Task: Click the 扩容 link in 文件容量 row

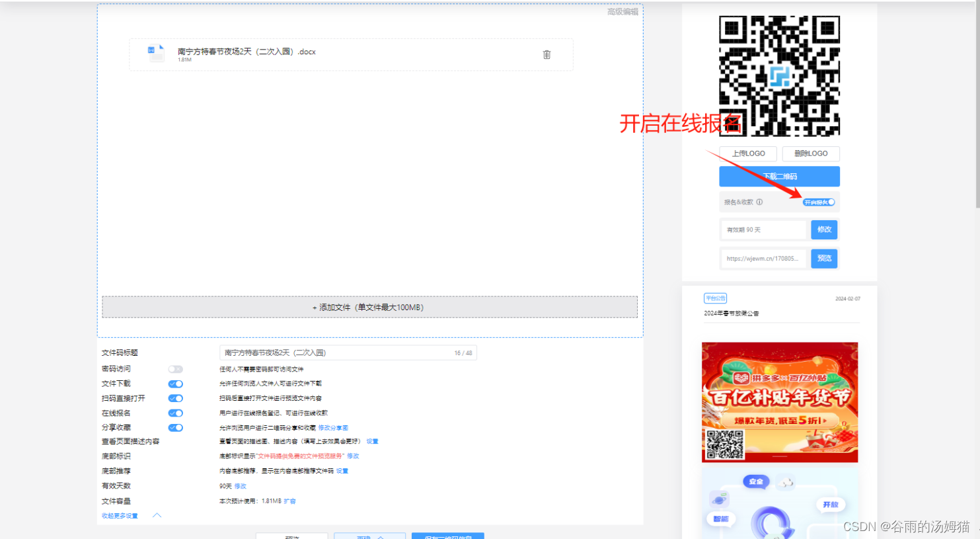Action: (x=289, y=501)
